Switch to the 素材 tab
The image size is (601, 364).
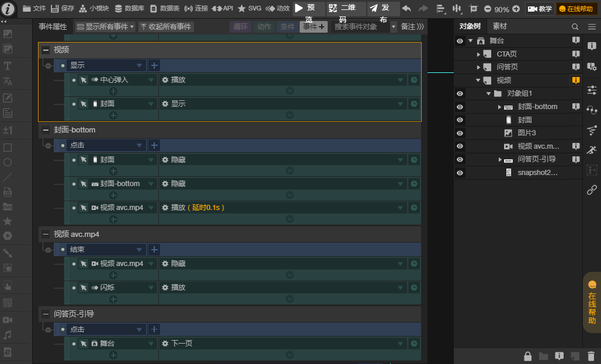(499, 26)
